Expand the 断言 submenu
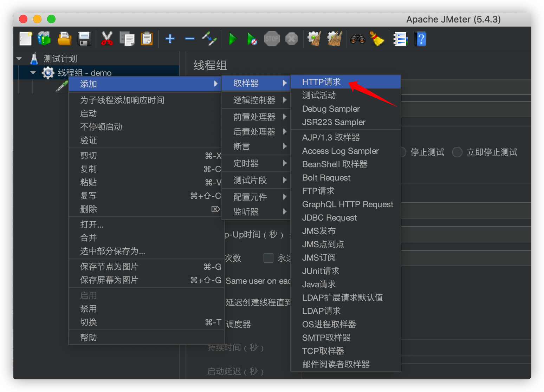Viewport: 544px width, 392px height. point(256,146)
